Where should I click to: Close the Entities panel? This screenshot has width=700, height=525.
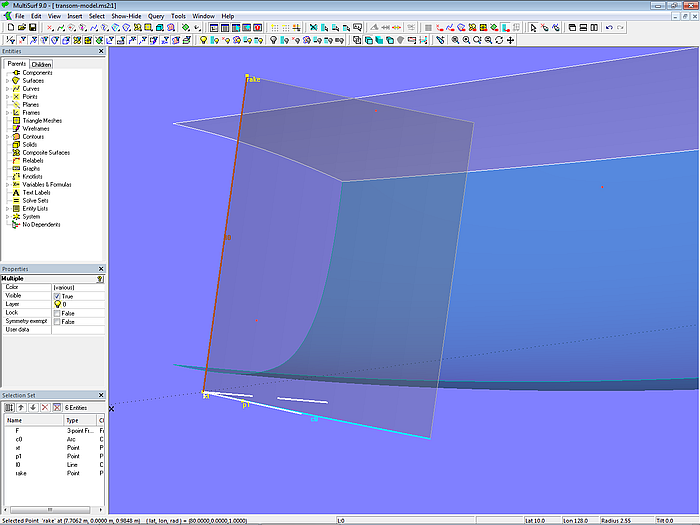(100, 51)
